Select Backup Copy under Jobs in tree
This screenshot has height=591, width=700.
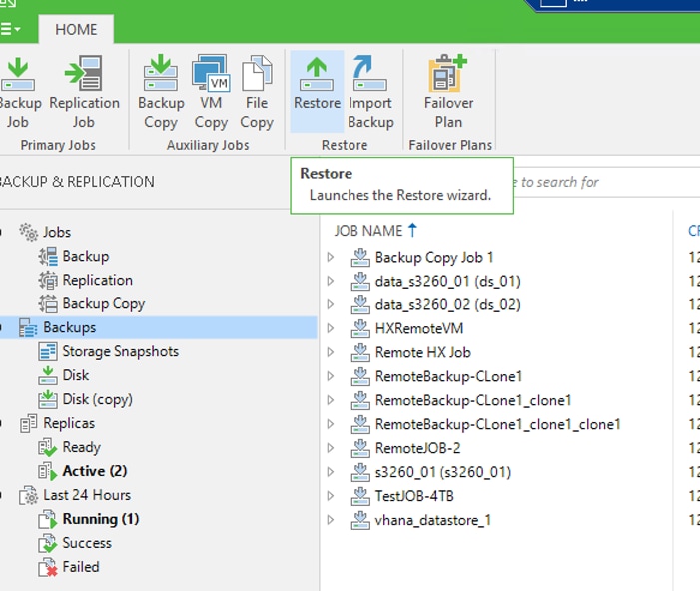pos(104,303)
